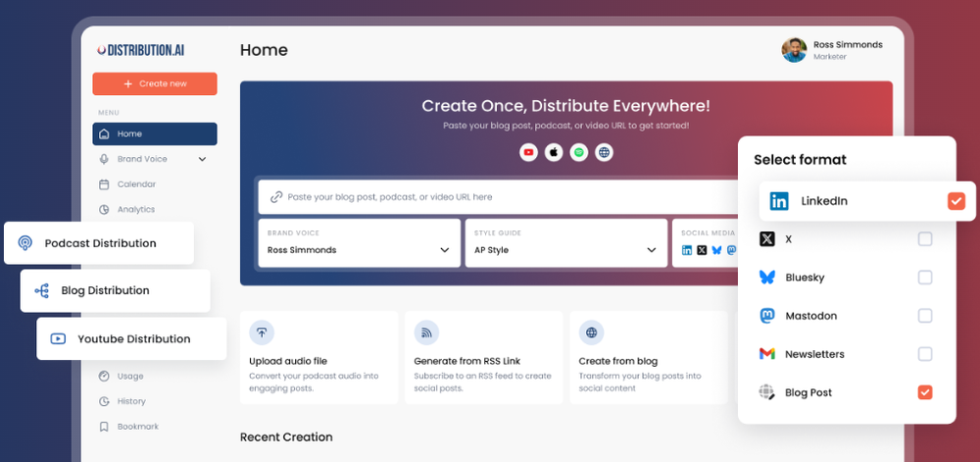Click the globe icon on blog card

click(591, 333)
